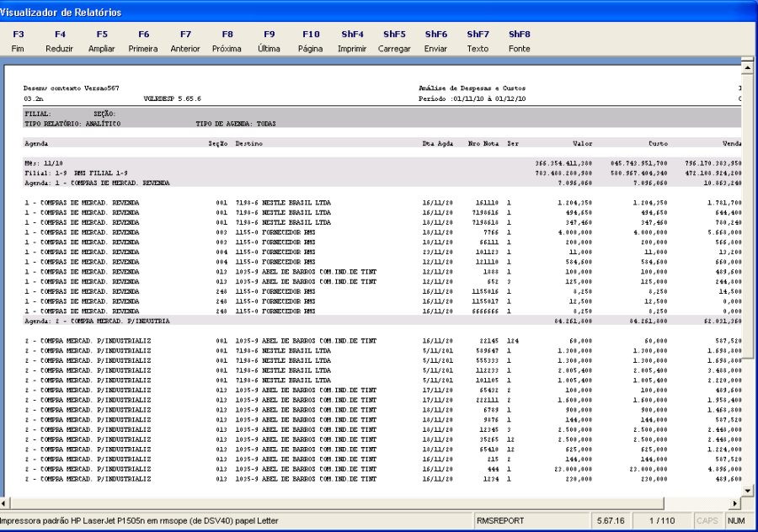Click vertical scrollbar up arrow
Viewport: 758px width, 532px height.
(747, 67)
